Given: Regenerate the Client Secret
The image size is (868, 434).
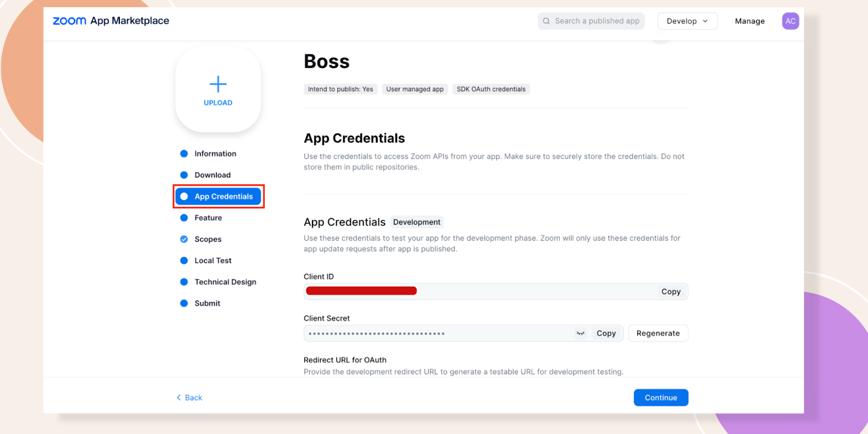Looking at the screenshot, I should point(658,333).
